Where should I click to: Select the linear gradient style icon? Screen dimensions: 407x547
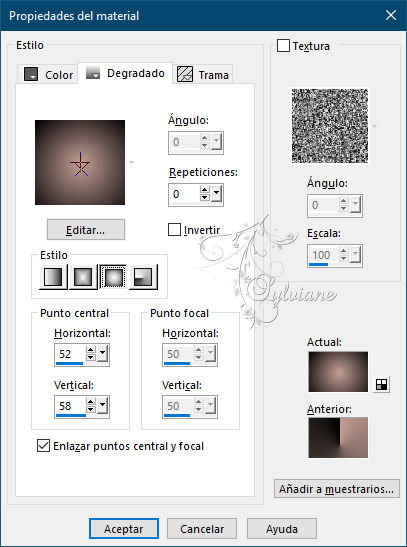53,277
